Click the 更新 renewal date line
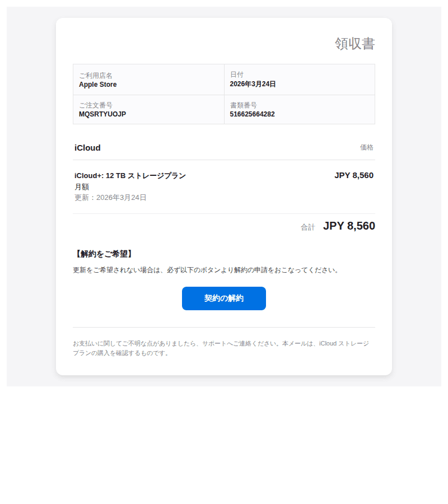The image size is (448, 504). coord(110,197)
